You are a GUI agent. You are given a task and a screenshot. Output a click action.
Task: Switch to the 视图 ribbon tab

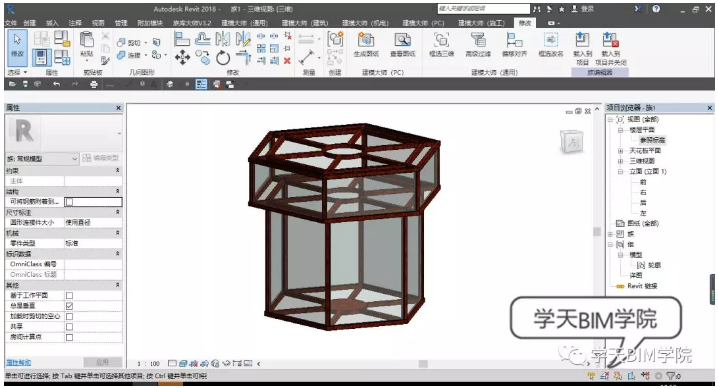coord(98,23)
